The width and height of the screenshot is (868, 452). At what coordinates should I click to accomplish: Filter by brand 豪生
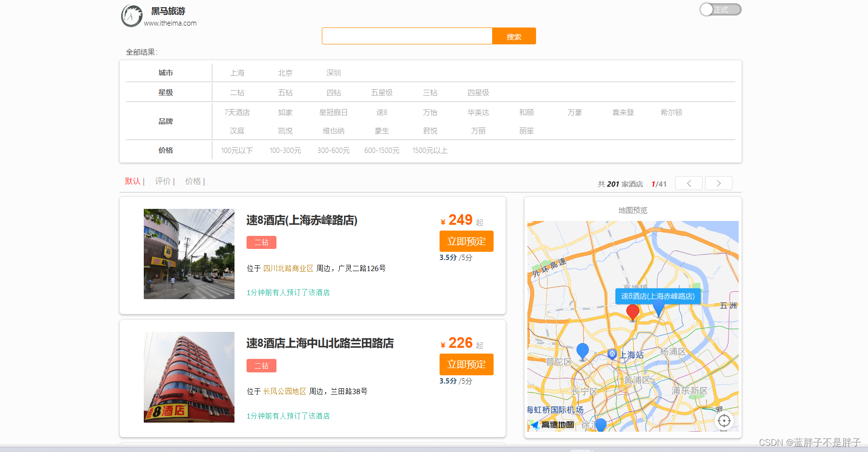click(382, 131)
